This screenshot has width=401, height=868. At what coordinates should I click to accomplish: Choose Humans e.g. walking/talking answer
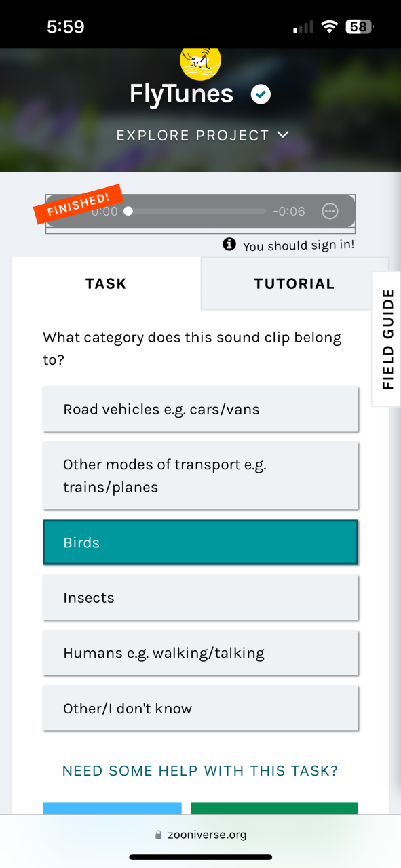200,653
